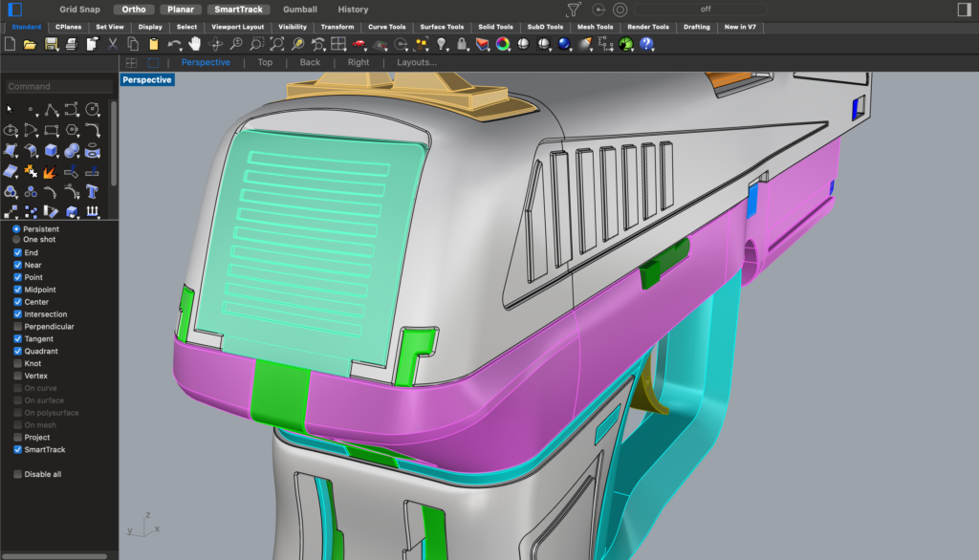Turn on Grid Snap
The image size is (979, 560).
point(79,10)
